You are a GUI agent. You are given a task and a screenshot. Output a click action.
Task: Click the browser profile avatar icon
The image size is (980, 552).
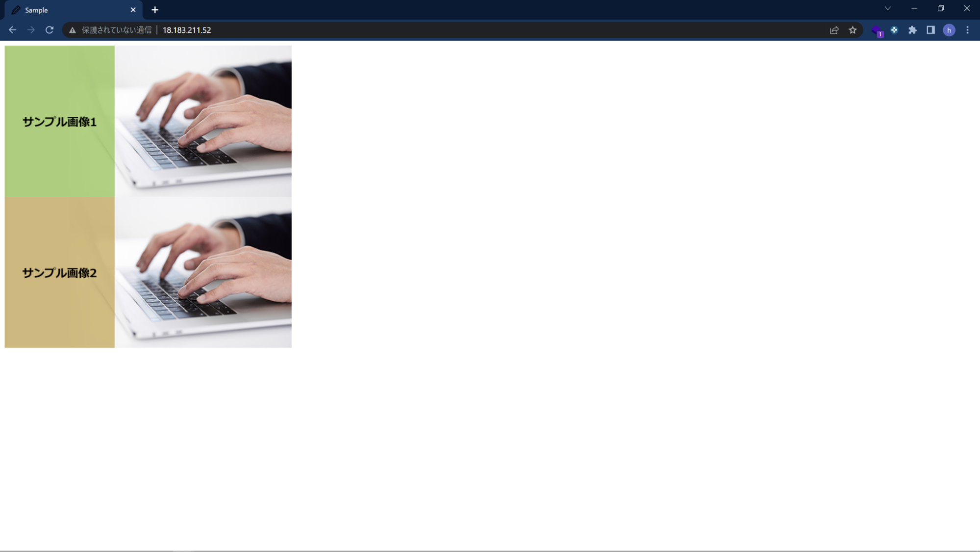[x=950, y=29]
